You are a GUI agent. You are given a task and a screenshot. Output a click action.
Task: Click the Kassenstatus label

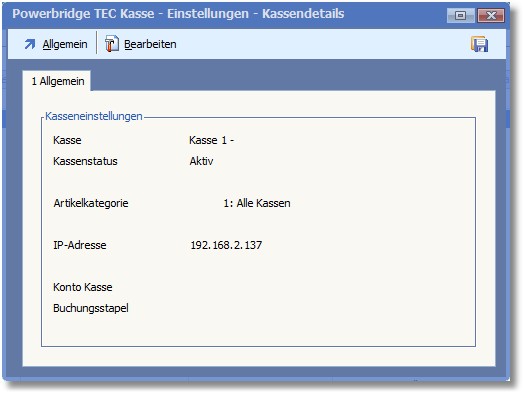coord(85,161)
